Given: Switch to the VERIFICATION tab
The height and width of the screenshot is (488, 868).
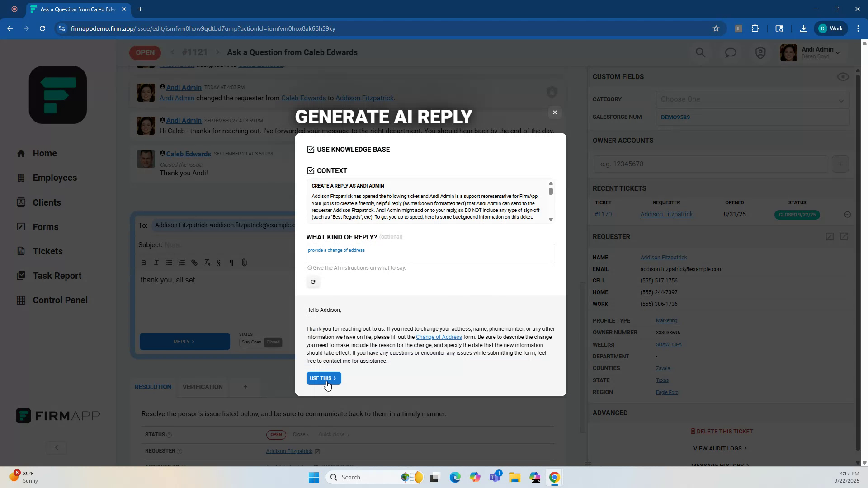Looking at the screenshot, I should [x=203, y=387].
